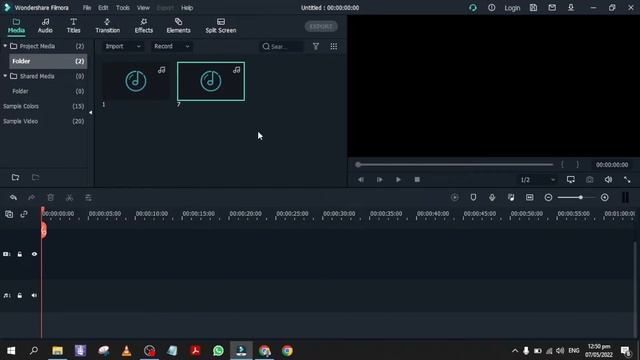This screenshot has width=640, height=360.
Task: Click the media search field
Action: [282, 47]
